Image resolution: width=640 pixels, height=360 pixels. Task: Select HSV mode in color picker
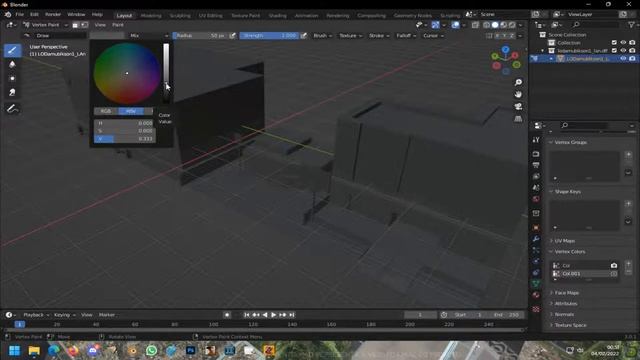coord(131,111)
